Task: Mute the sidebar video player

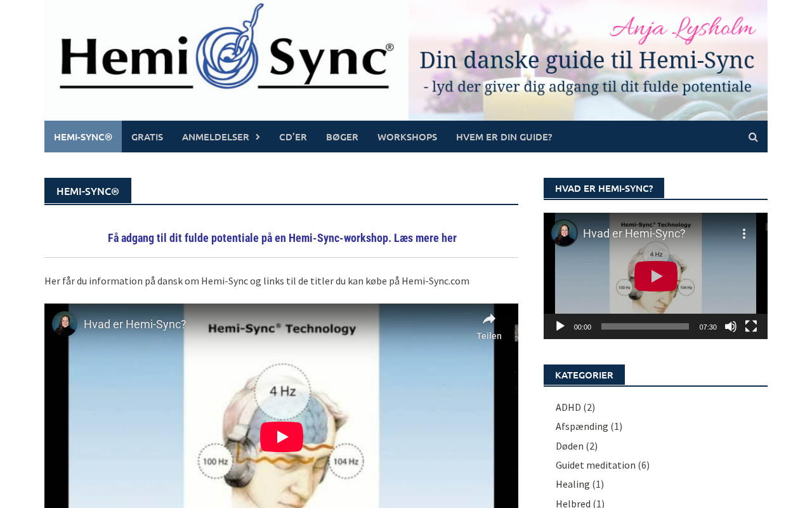Action: point(731,326)
